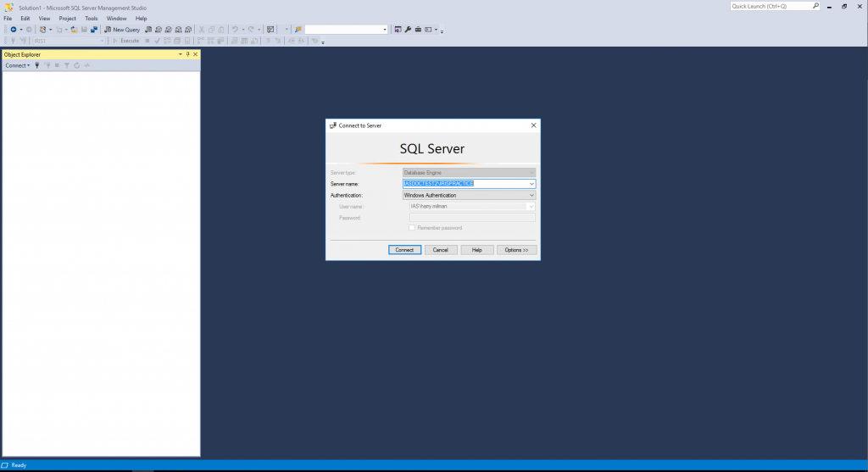The image size is (868, 472).
Task: Click the Undo arrow icon
Action: point(235,30)
